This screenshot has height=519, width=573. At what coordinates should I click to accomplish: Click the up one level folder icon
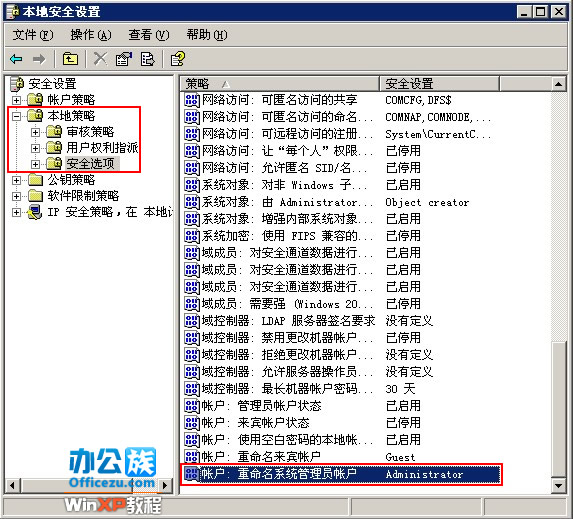click(70, 59)
